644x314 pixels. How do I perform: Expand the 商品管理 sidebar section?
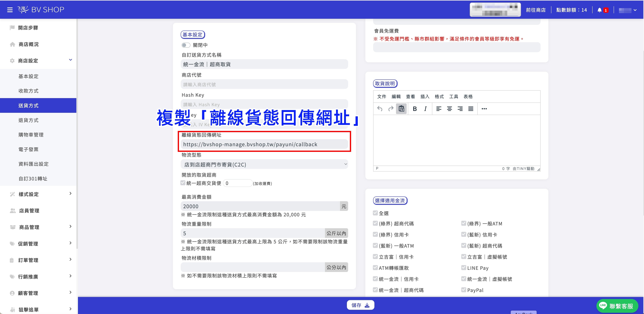pyautogui.click(x=71, y=226)
